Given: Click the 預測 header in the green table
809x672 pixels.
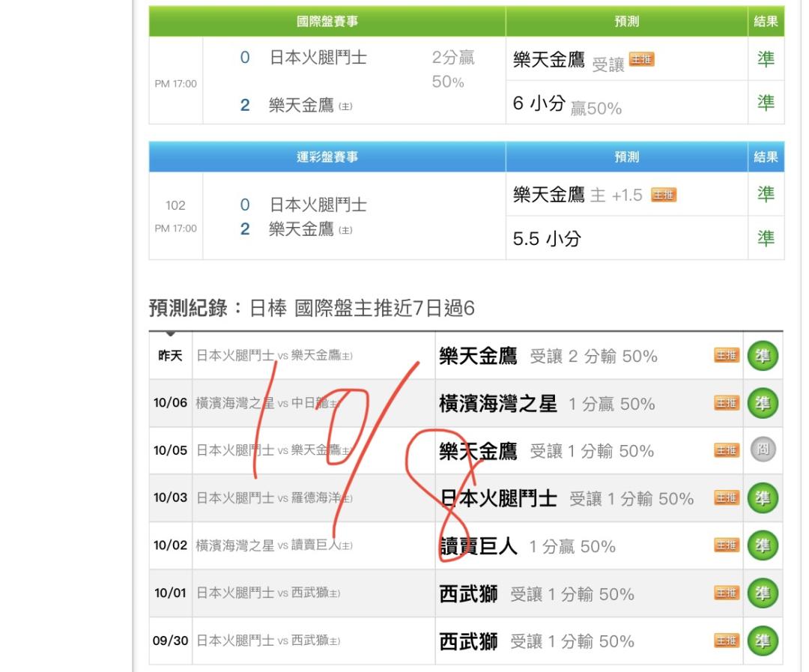Looking at the screenshot, I should pyautogui.click(x=627, y=21).
